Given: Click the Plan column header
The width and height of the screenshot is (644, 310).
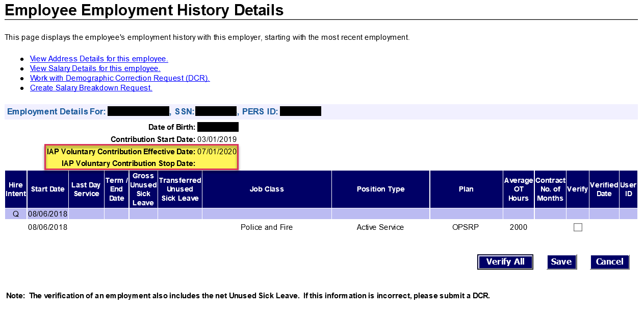Looking at the screenshot, I should click(466, 189).
